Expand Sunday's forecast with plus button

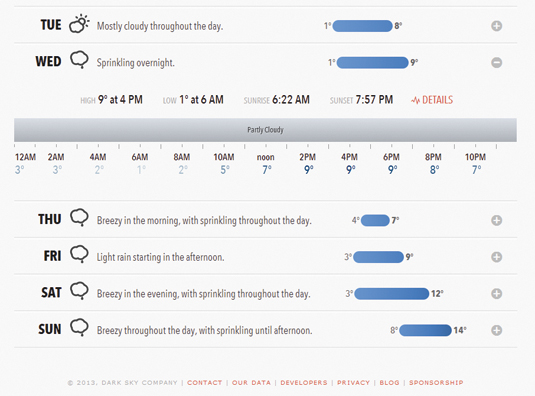click(x=496, y=330)
